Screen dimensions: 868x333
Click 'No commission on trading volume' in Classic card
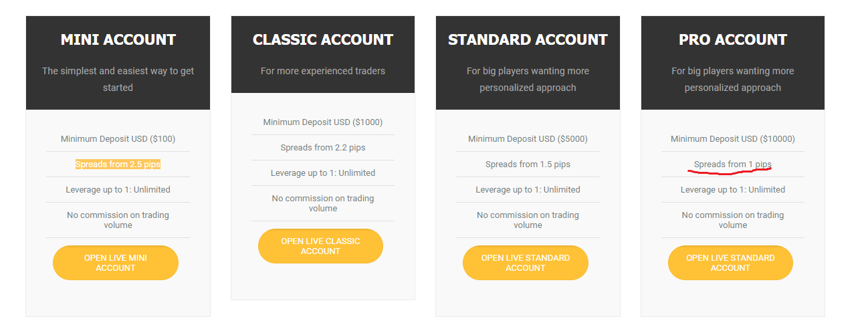pyautogui.click(x=323, y=203)
